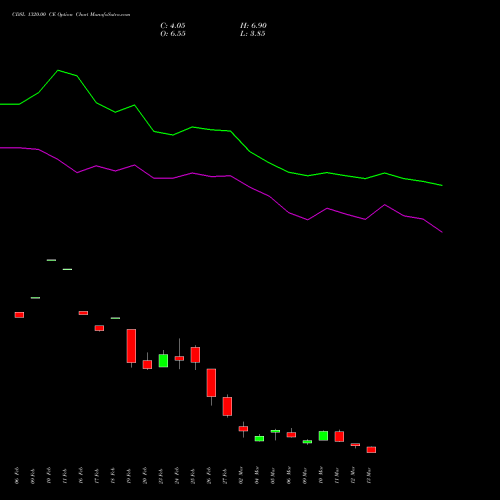This screenshot has height=500, width=500.
Task: Click the '13 Mar' date label
Action: tap(369, 476)
